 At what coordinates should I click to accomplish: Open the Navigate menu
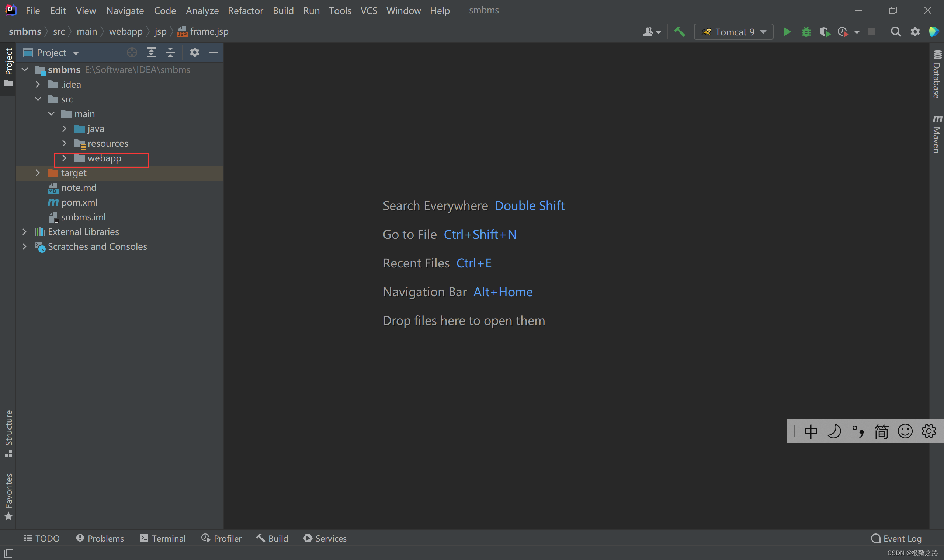[x=125, y=11]
